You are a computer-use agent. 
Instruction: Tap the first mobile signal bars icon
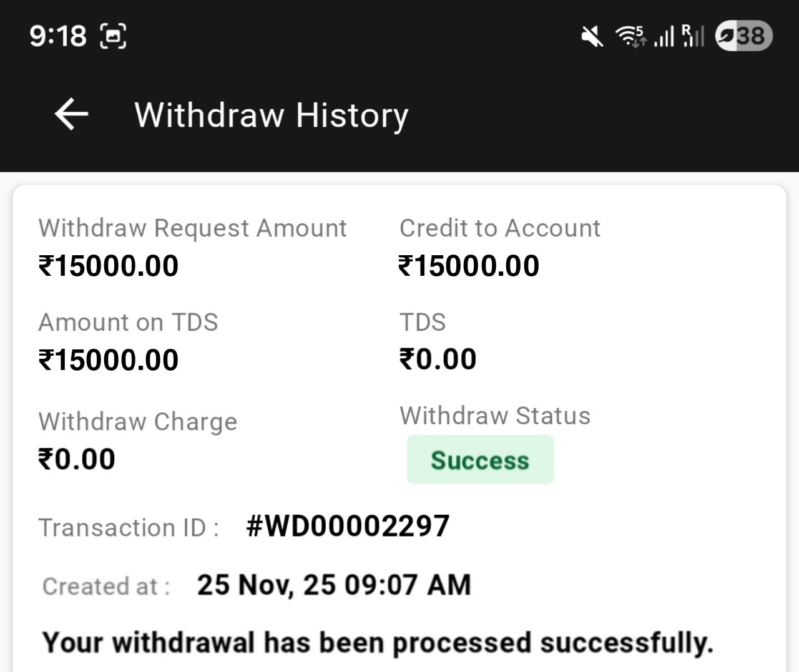tap(664, 36)
